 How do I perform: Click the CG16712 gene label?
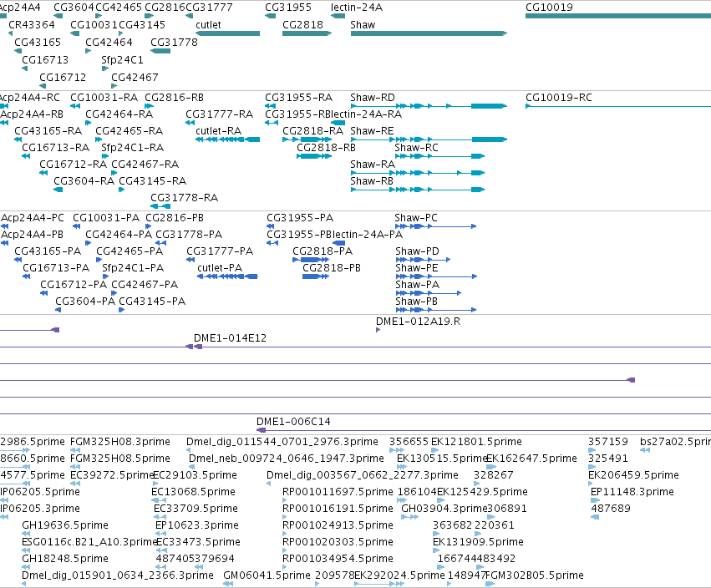click(x=63, y=78)
